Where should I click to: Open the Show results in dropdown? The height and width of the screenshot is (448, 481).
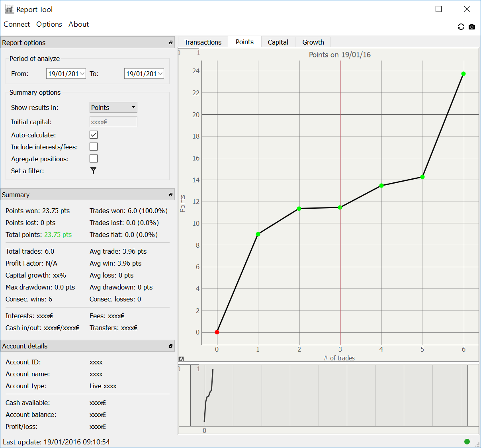tap(113, 107)
